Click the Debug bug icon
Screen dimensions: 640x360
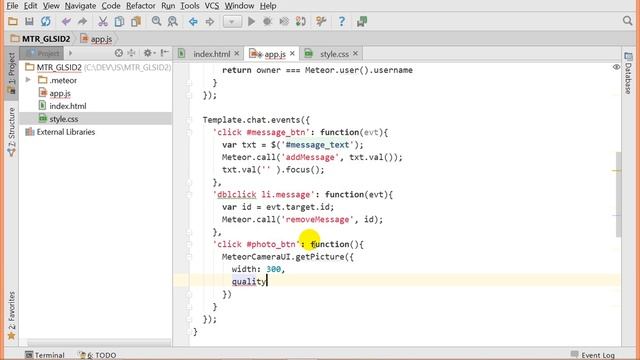pos(267,21)
